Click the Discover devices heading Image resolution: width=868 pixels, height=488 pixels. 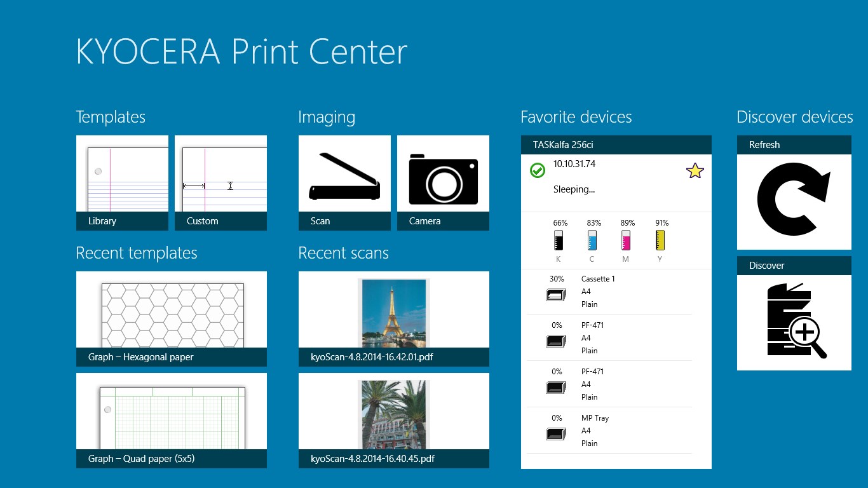(795, 117)
